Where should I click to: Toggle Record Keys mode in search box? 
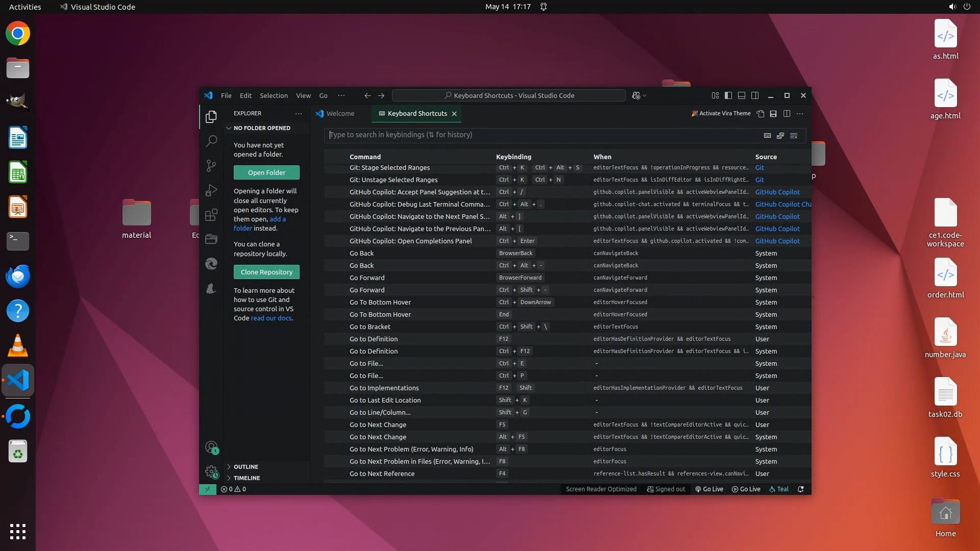pyautogui.click(x=767, y=135)
